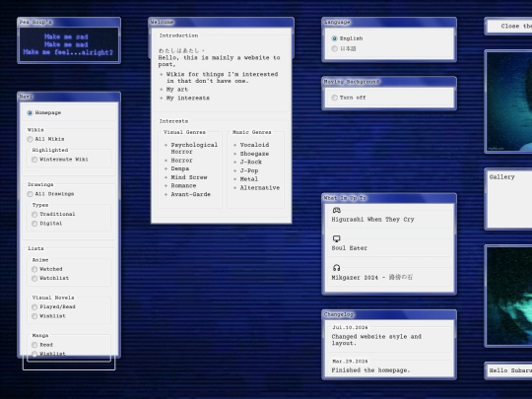Select Wishlist under Visual Novels
Image resolution: width=532 pixels, height=399 pixels.
click(x=34, y=316)
